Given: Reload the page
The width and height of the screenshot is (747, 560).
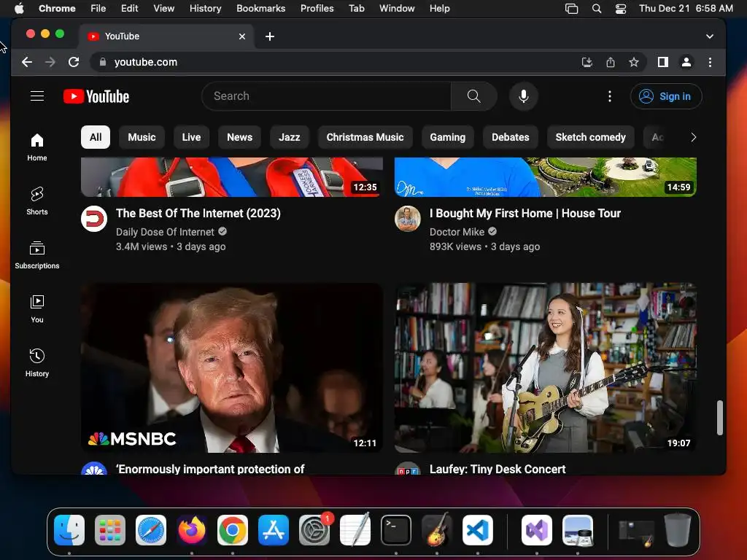Looking at the screenshot, I should pyautogui.click(x=74, y=62).
